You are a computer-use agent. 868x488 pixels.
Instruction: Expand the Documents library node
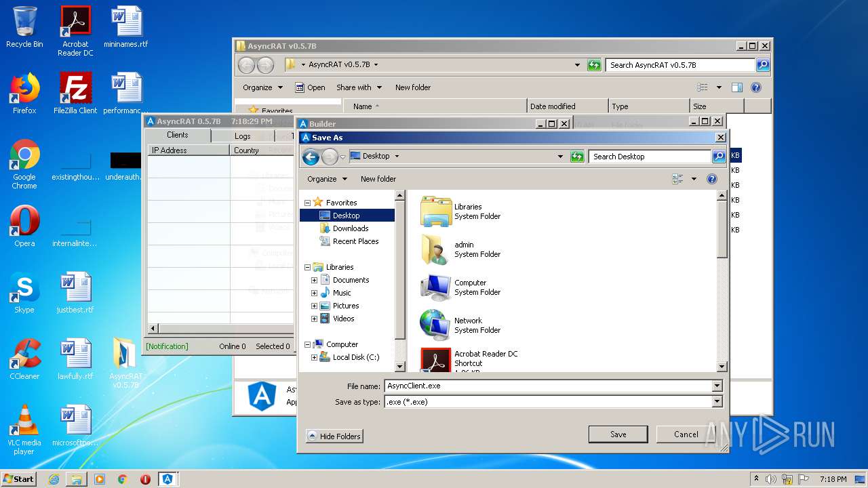click(314, 280)
